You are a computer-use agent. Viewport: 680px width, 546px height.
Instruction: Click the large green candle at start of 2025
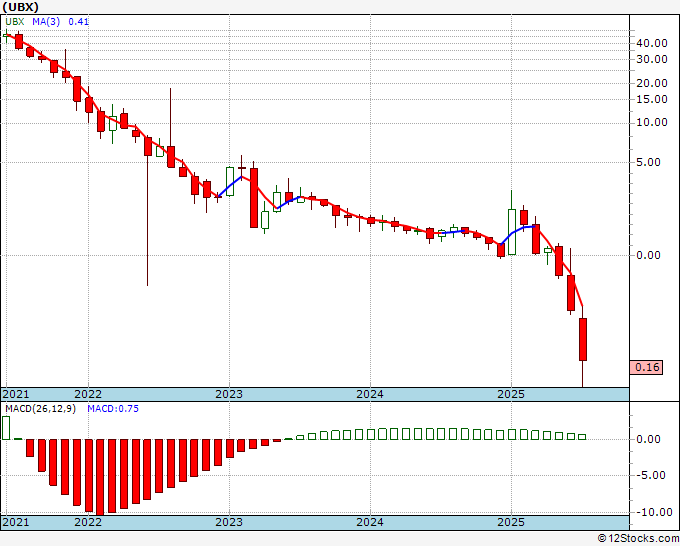[512, 232]
